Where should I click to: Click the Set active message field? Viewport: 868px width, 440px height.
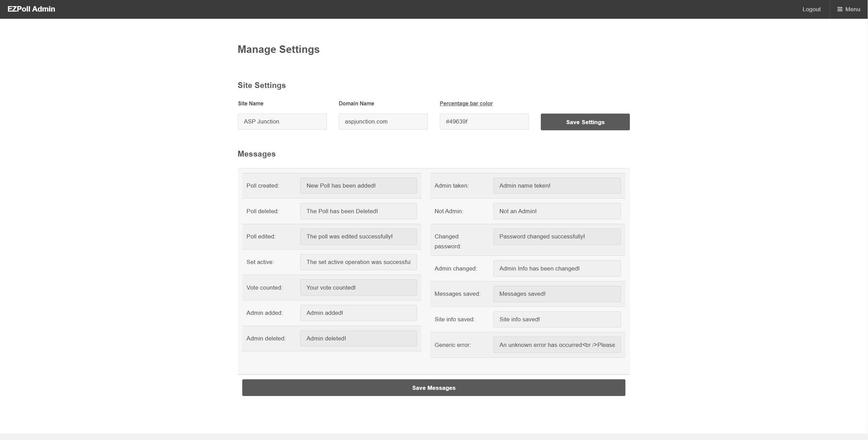pyautogui.click(x=358, y=262)
